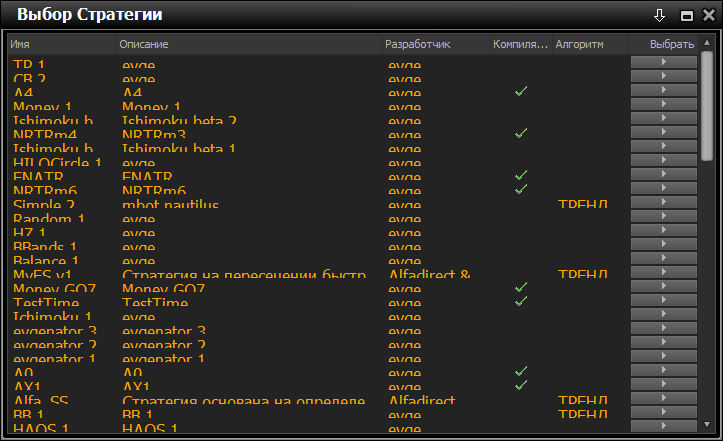Select MyES v1 with its arrow button
Viewport: 723px width, 441px height.
pos(663,272)
